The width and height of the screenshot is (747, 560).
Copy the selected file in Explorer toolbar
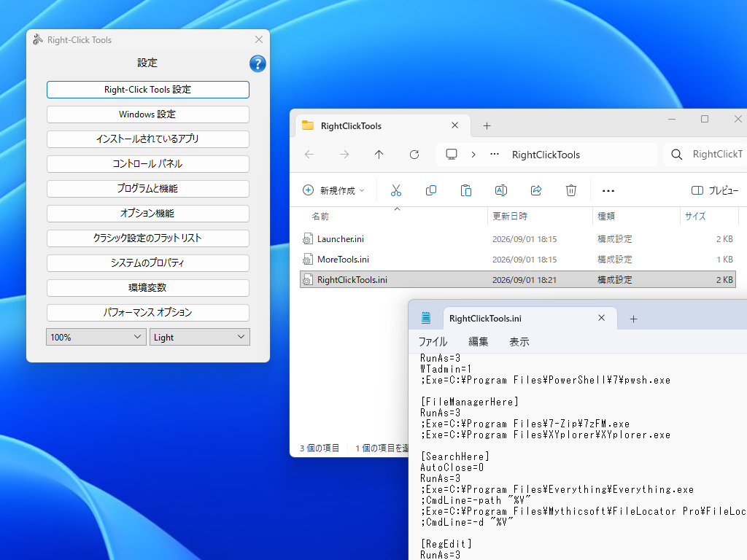point(430,190)
